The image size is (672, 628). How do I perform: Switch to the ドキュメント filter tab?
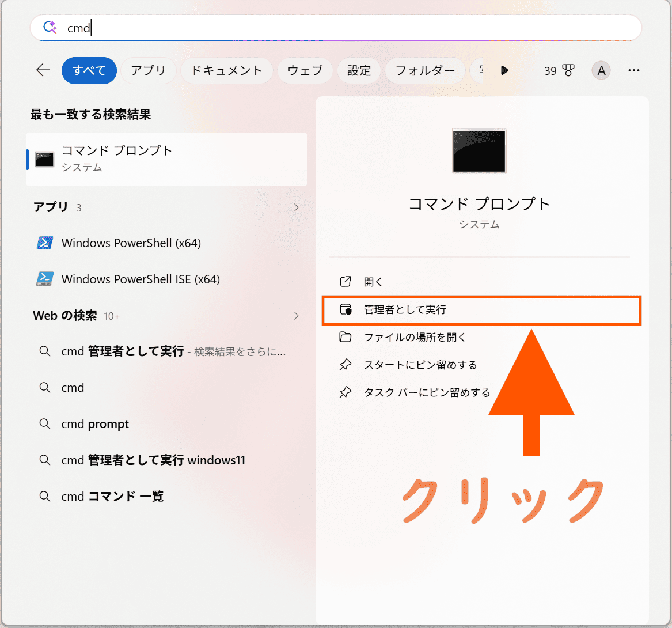point(226,70)
